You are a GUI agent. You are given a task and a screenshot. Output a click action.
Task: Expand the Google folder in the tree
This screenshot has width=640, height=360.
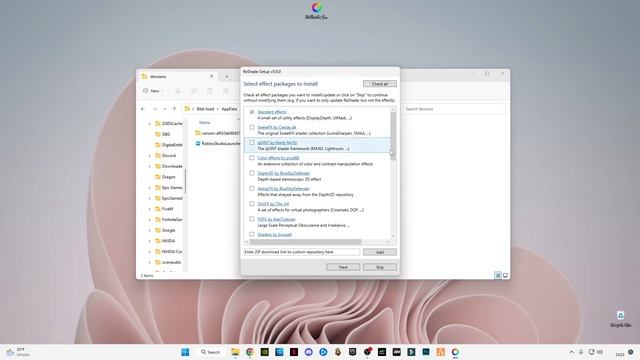149,230
